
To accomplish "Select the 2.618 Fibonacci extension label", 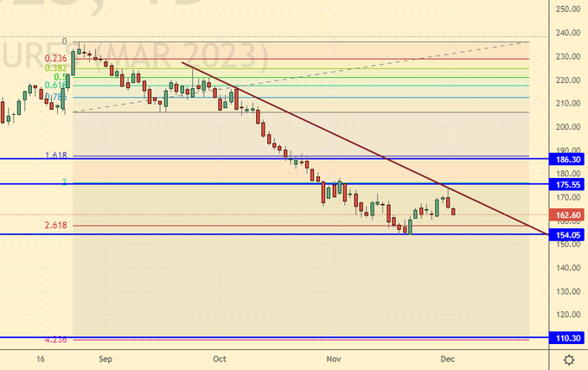I will (x=56, y=226).
